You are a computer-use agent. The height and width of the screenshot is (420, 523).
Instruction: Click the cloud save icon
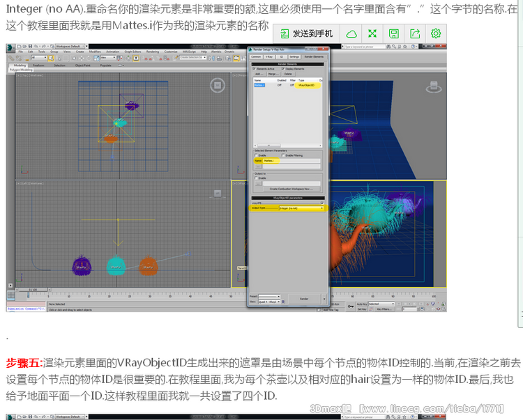point(351,33)
